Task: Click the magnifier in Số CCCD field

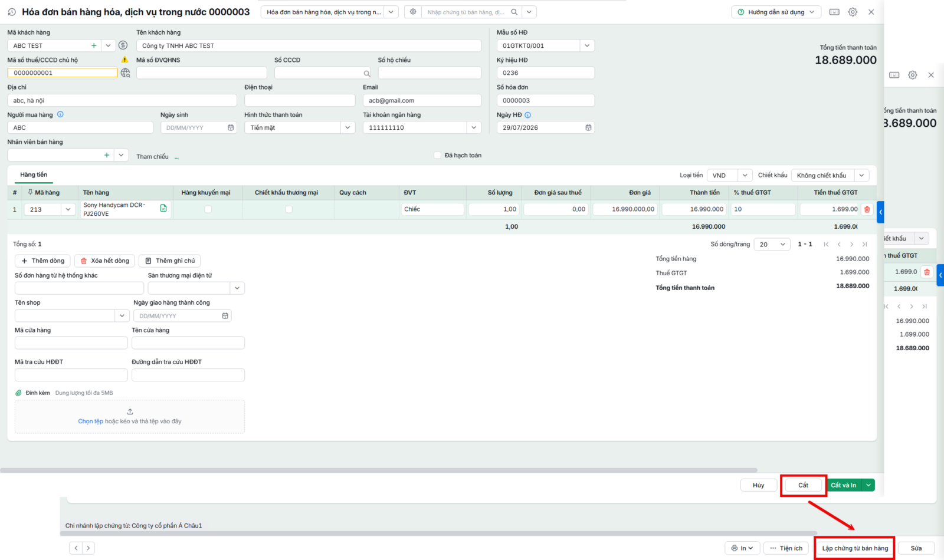Action: 366,74
